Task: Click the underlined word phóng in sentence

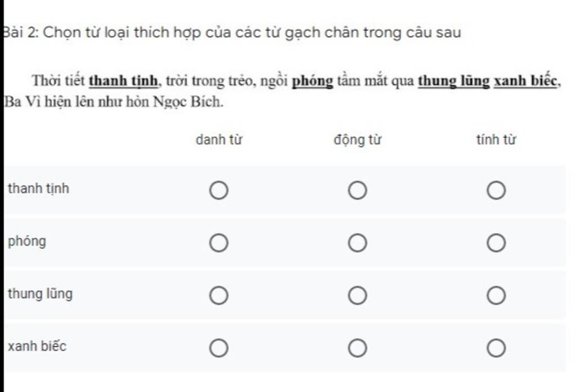Action: point(313,81)
